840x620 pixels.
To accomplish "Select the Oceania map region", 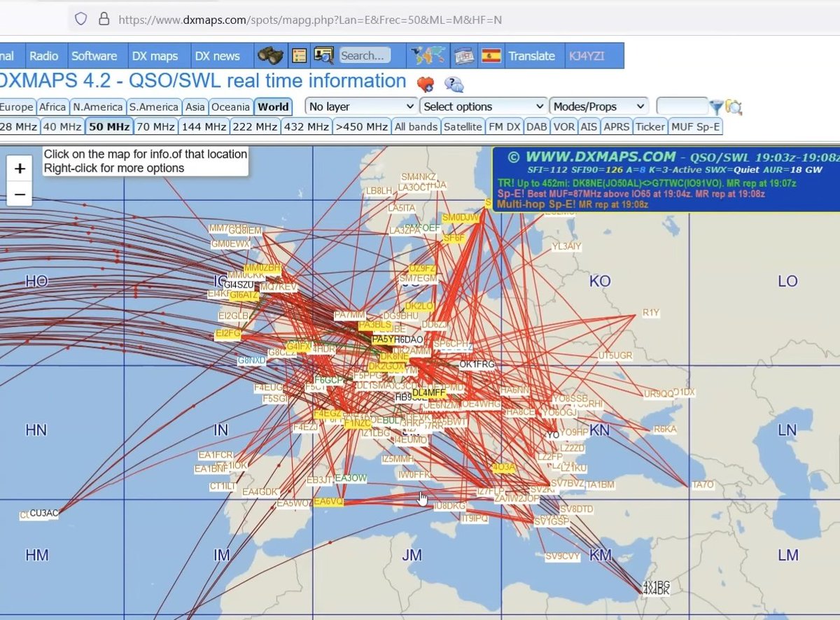I will [x=230, y=107].
